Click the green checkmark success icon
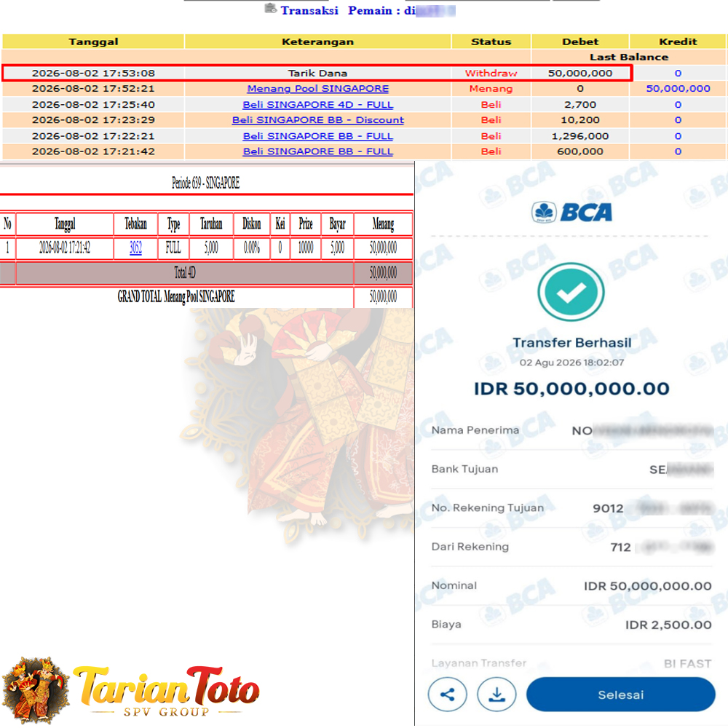This screenshot has height=728, width=728. tap(571, 292)
